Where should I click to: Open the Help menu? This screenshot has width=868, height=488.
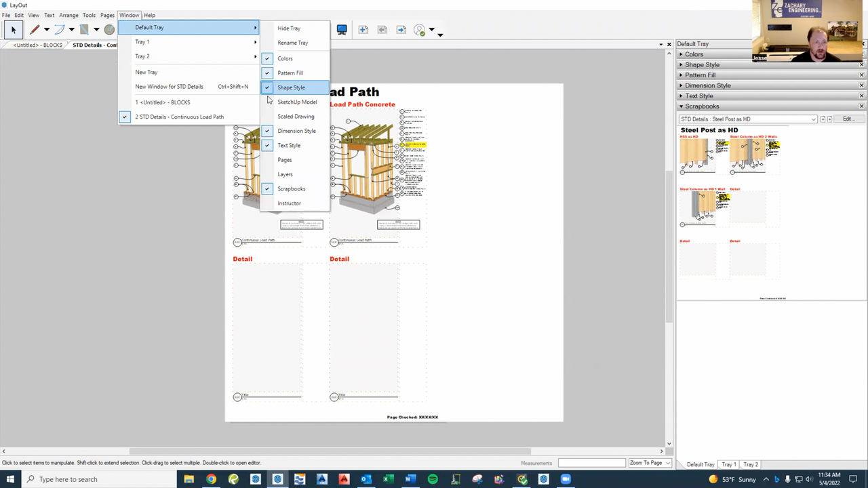tap(149, 15)
